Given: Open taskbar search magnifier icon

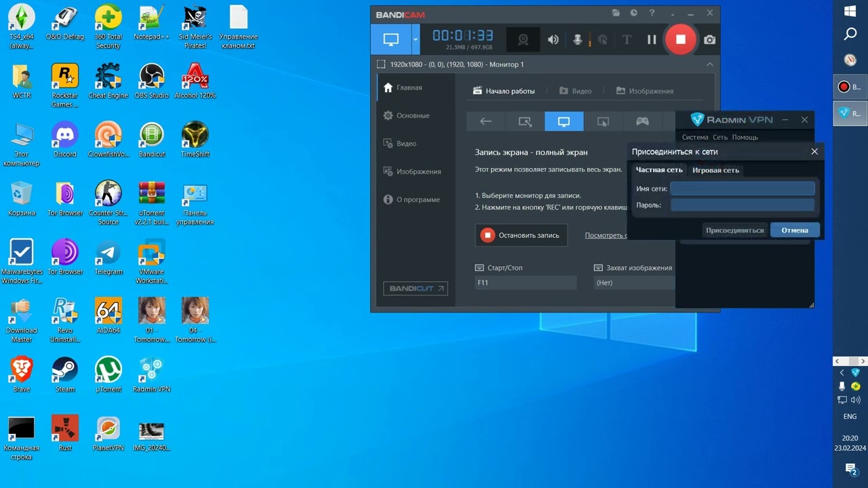Looking at the screenshot, I should (x=850, y=35).
